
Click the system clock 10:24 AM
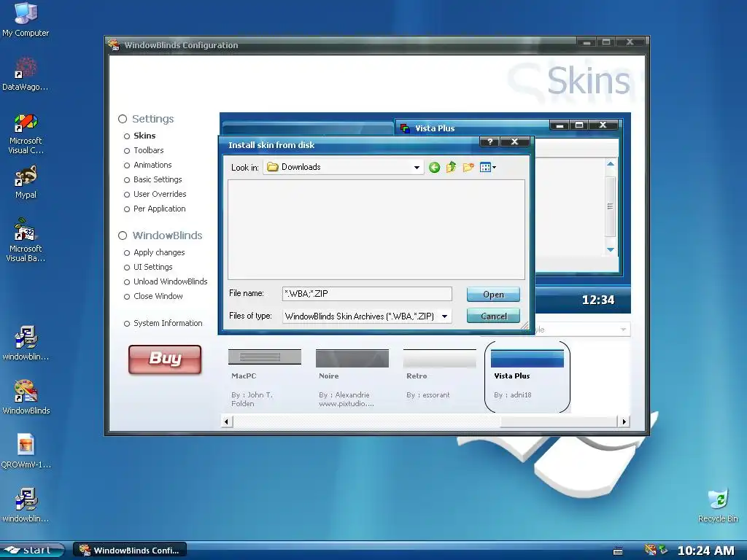pos(706,551)
